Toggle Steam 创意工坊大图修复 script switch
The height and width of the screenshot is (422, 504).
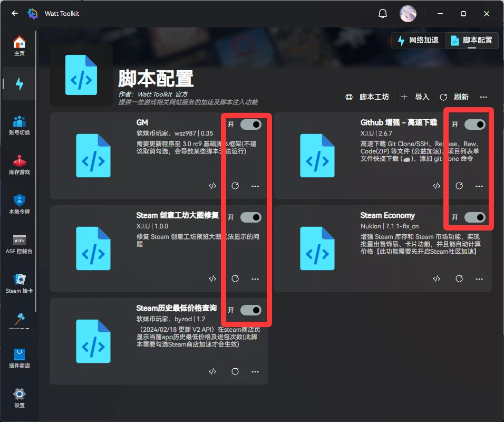click(x=251, y=217)
